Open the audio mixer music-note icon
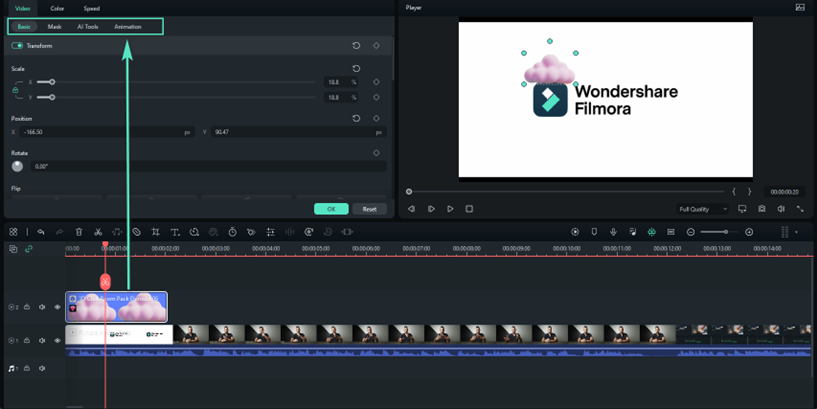817x409 pixels. click(633, 232)
